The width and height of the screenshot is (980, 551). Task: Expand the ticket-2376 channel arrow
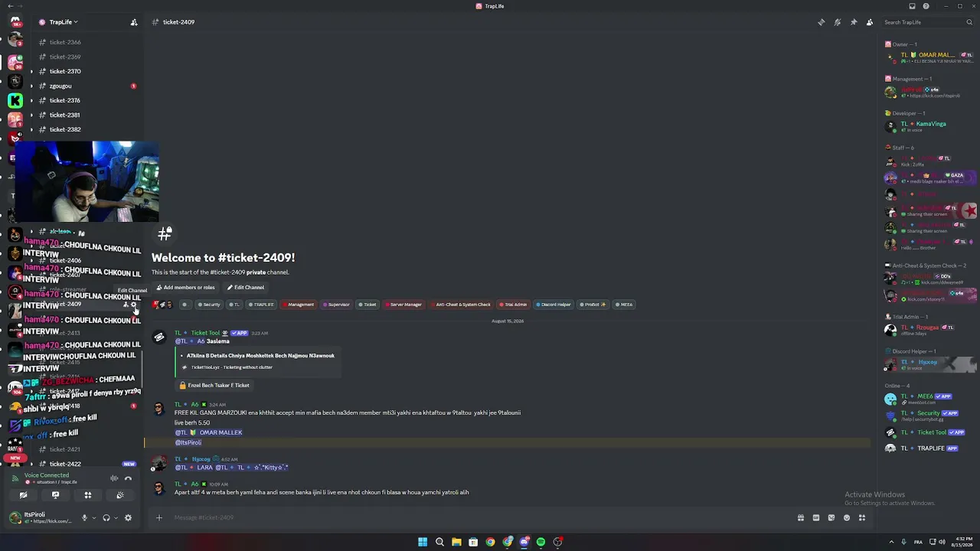(x=31, y=100)
